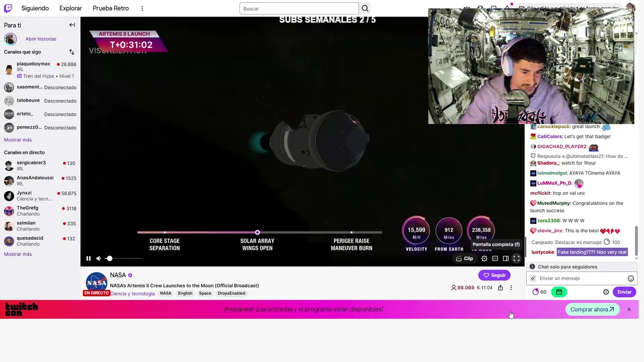Open lustycoke username in chat
This screenshot has width=644, height=362.
click(543, 252)
